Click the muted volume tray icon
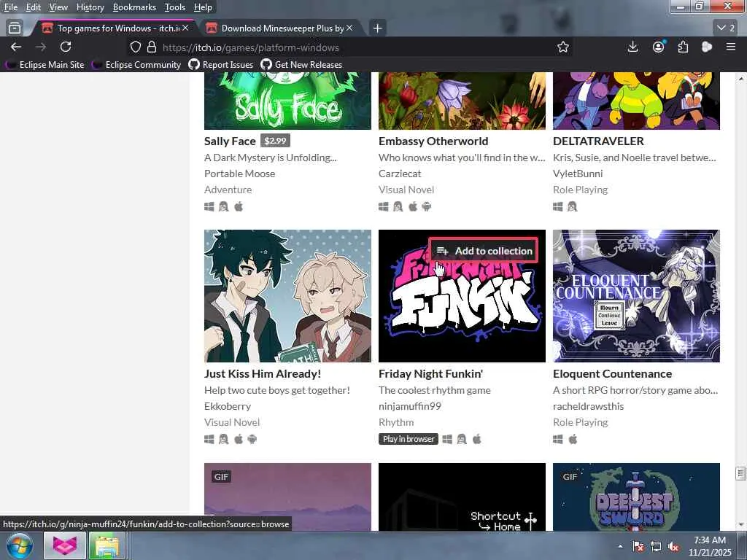Image resolution: width=747 pixels, height=560 pixels. 673,547
